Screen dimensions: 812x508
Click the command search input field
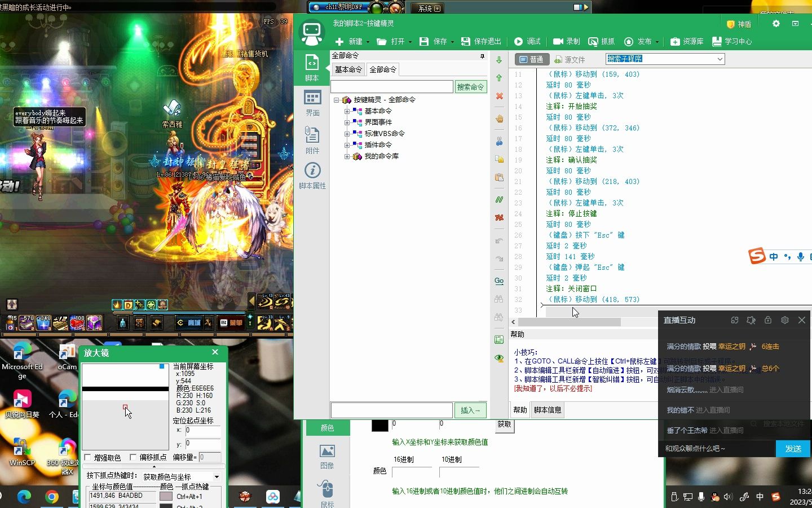(x=391, y=86)
